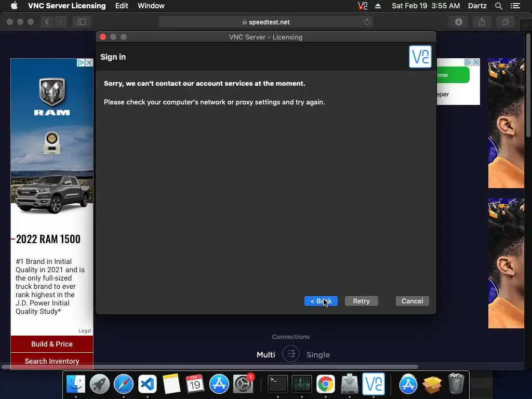532x399 pixels.
Task: Open the Window menu
Action: (x=151, y=6)
